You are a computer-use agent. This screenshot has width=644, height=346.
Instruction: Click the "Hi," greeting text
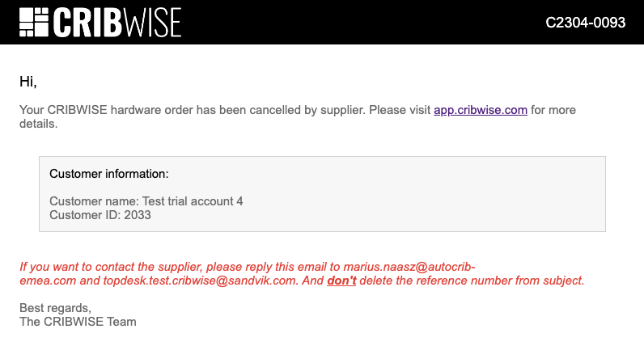coord(28,82)
